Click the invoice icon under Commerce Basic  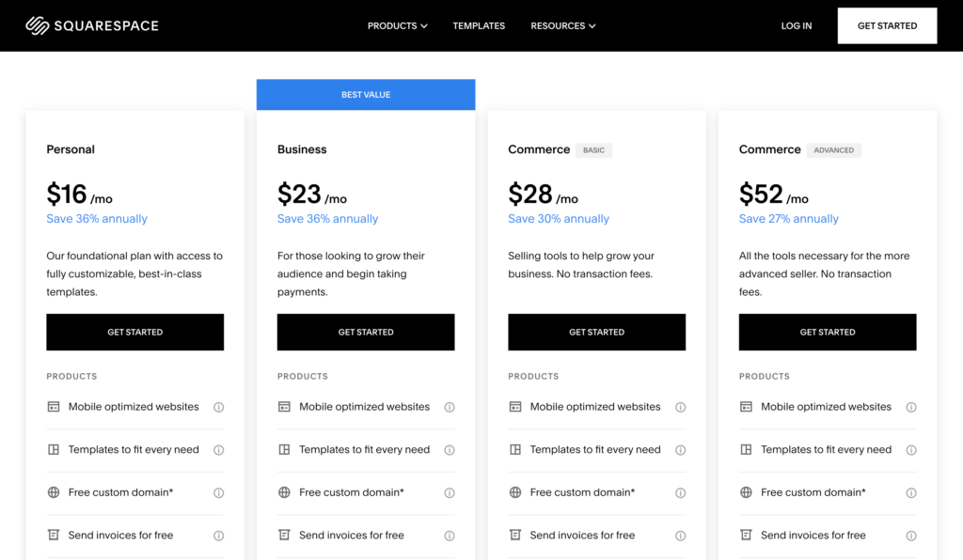click(516, 535)
